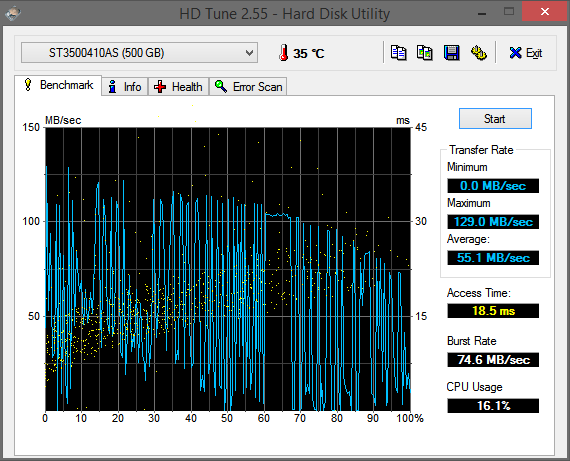Click the Access Time 18.5 ms readout
This screenshot has width=570, height=461.
click(x=493, y=311)
